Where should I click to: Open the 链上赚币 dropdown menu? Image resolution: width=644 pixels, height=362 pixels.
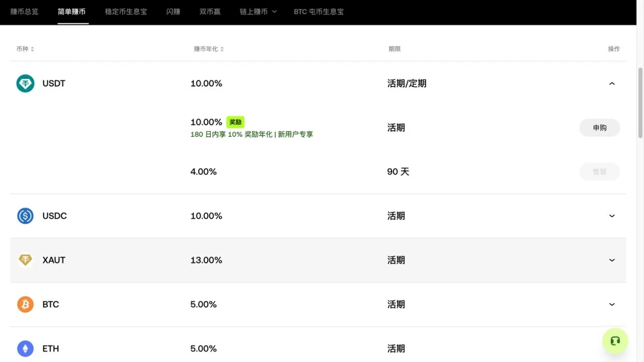coord(258,11)
